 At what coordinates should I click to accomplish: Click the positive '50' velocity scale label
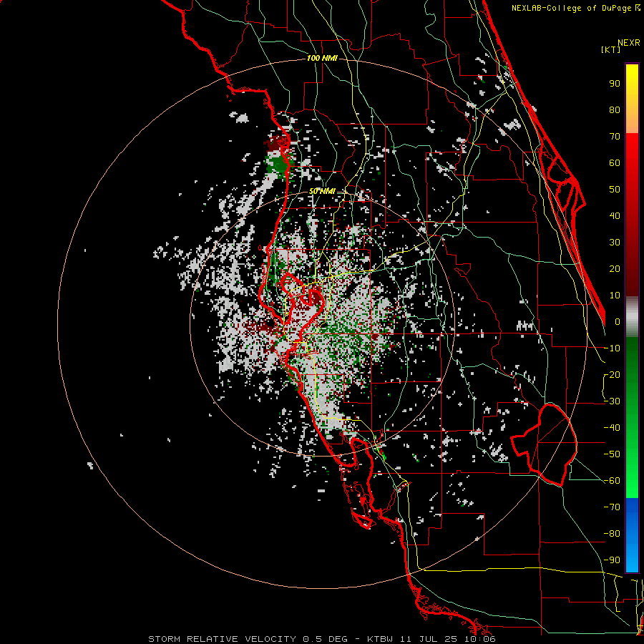(x=615, y=190)
